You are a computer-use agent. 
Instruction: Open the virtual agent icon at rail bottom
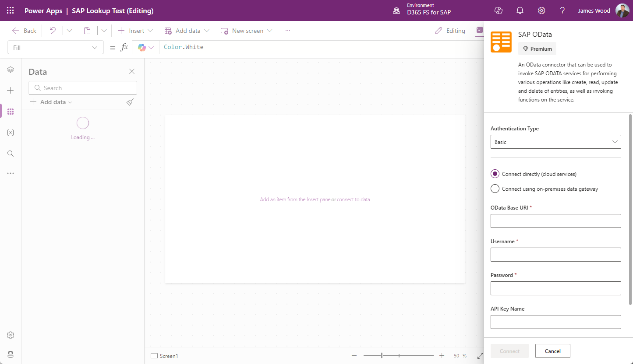pos(11,354)
